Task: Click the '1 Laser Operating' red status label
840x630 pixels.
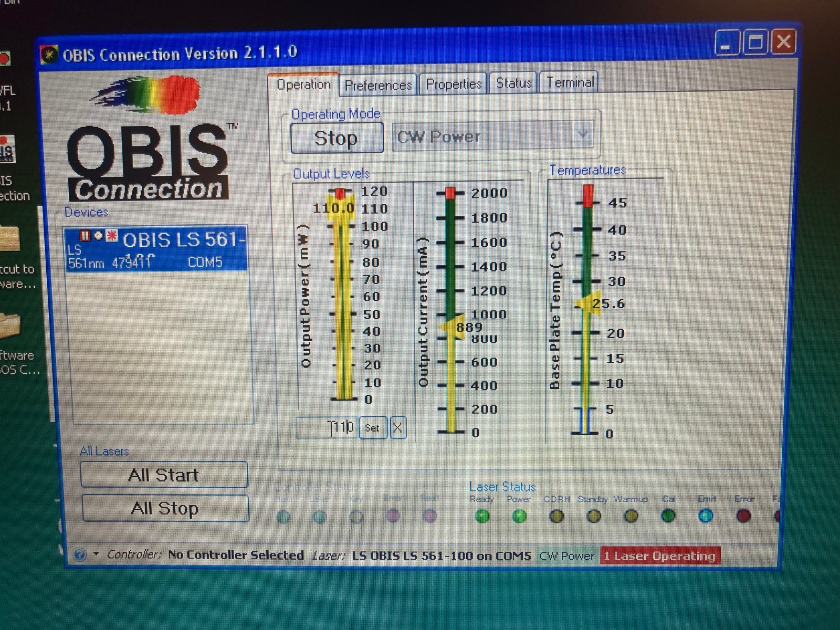Action: 659,556
